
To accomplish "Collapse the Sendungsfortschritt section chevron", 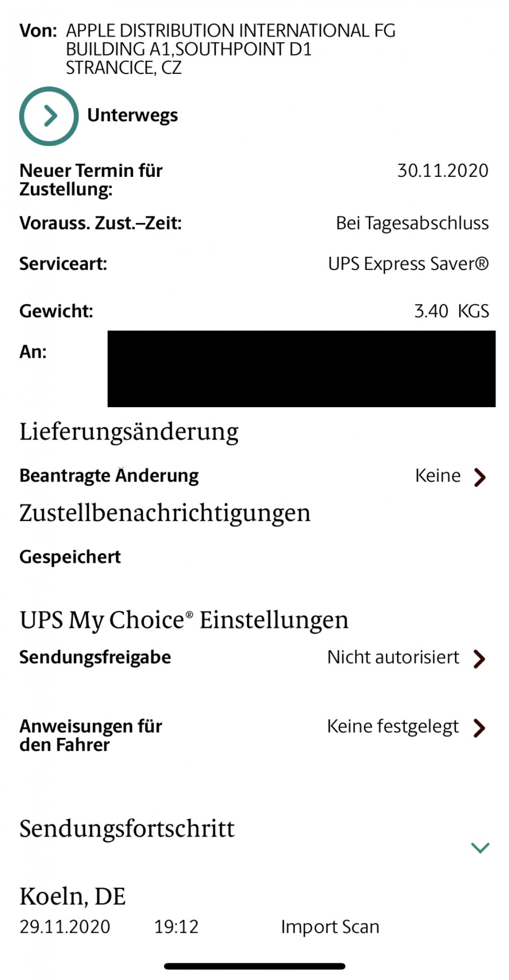I will (480, 848).
